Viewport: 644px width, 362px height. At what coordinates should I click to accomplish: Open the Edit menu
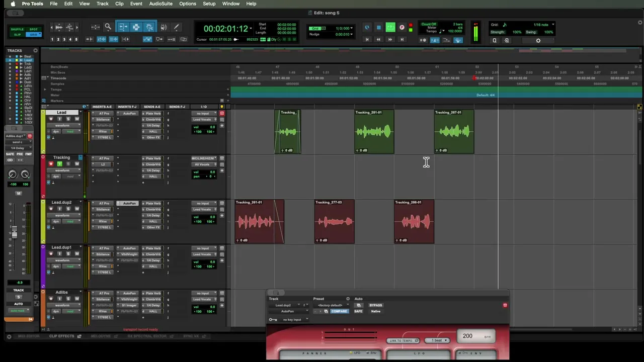coord(68,4)
